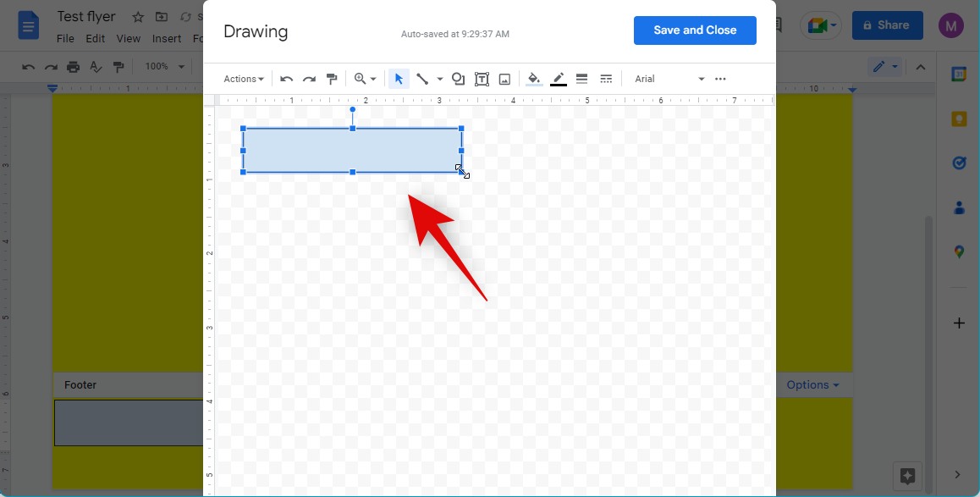Screen dimensions: 980x497
Task: Open the File menu
Action: [65, 38]
